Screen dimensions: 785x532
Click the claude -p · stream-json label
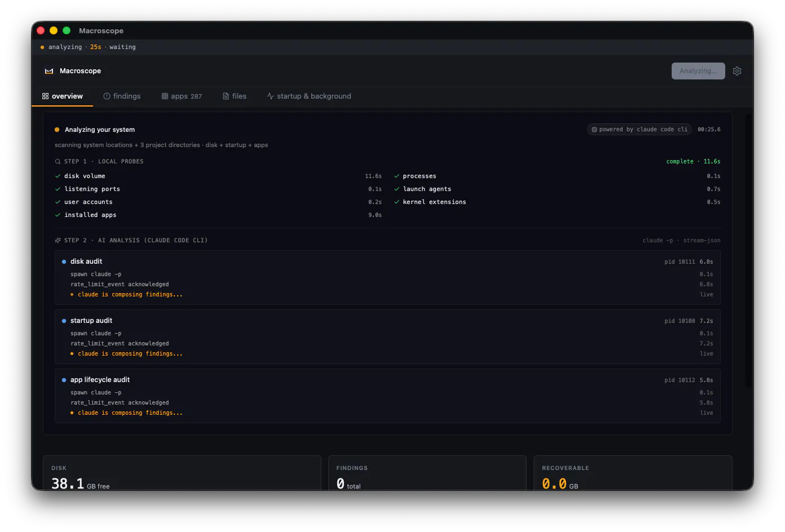click(x=681, y=241)
